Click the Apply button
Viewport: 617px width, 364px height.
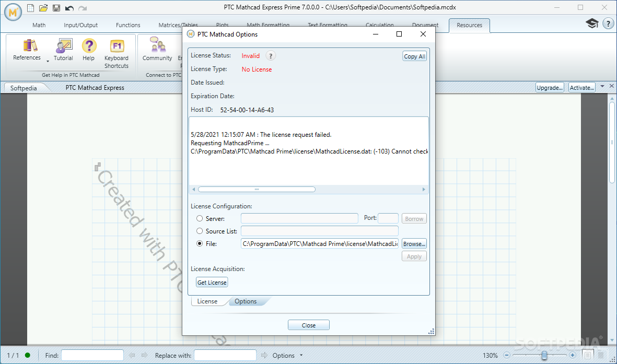[x=414, y=256]
